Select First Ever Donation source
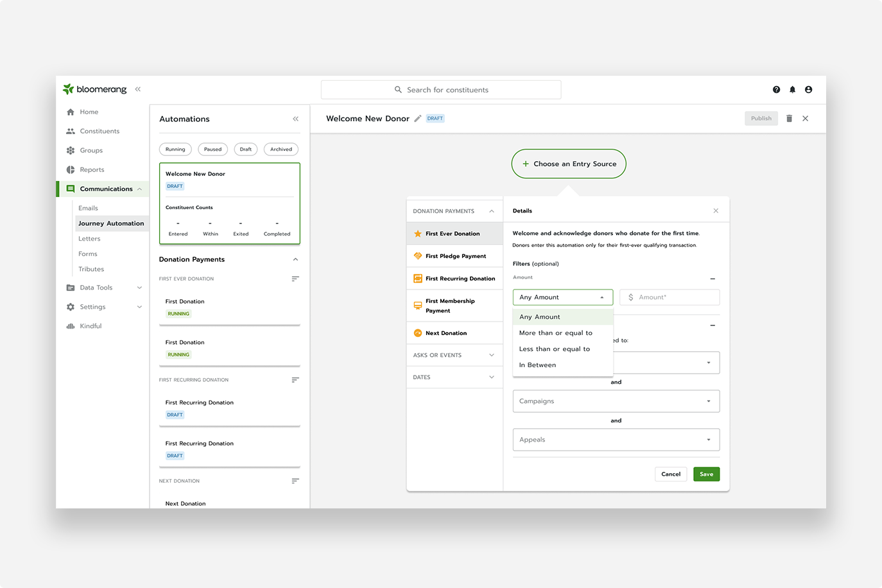Image resolution: width=882 pixels, height=588 pixels. (455, 234)
